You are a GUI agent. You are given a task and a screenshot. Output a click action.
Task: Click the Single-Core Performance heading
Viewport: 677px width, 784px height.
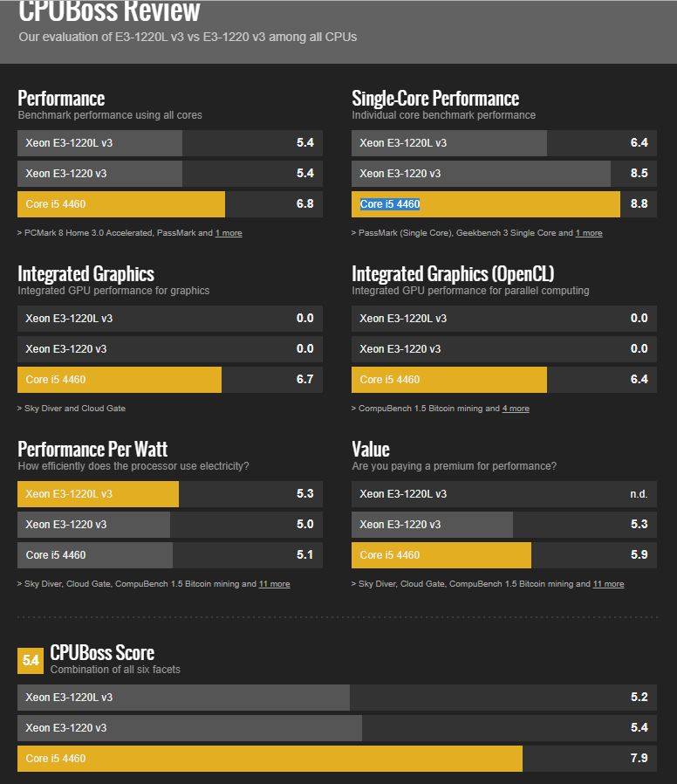coord(435,99)
